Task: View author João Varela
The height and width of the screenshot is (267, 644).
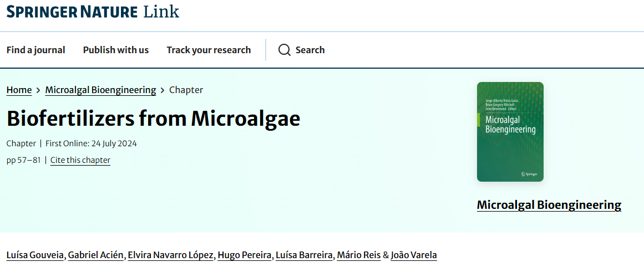Action: click(414, 255)
